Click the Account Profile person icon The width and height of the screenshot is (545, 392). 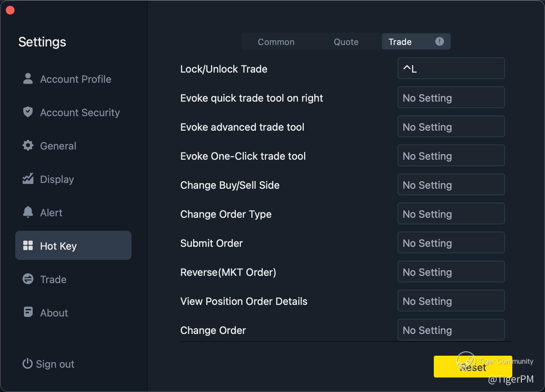[28, 78]
